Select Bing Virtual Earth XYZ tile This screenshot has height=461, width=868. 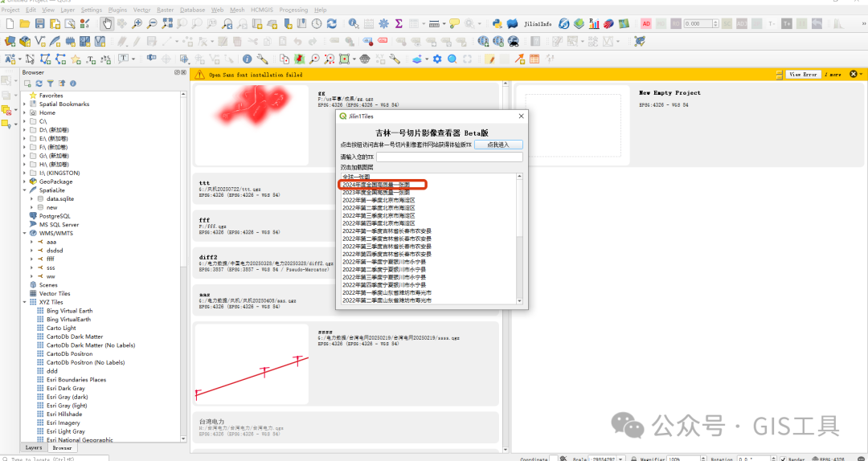tap(69, 311)
